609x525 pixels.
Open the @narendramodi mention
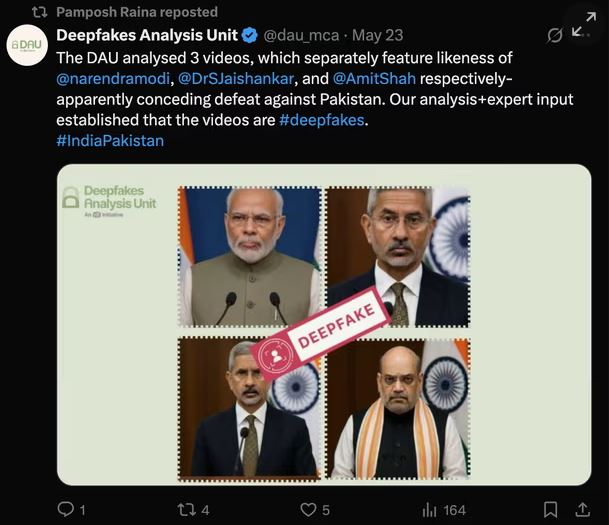(112, 79)
